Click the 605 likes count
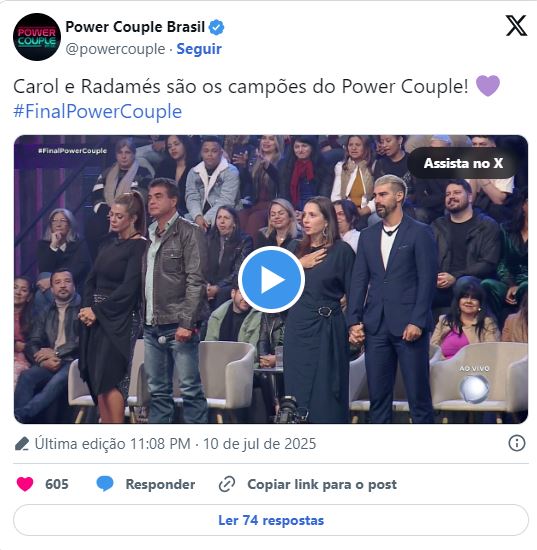537x550 pixels. 57,484
